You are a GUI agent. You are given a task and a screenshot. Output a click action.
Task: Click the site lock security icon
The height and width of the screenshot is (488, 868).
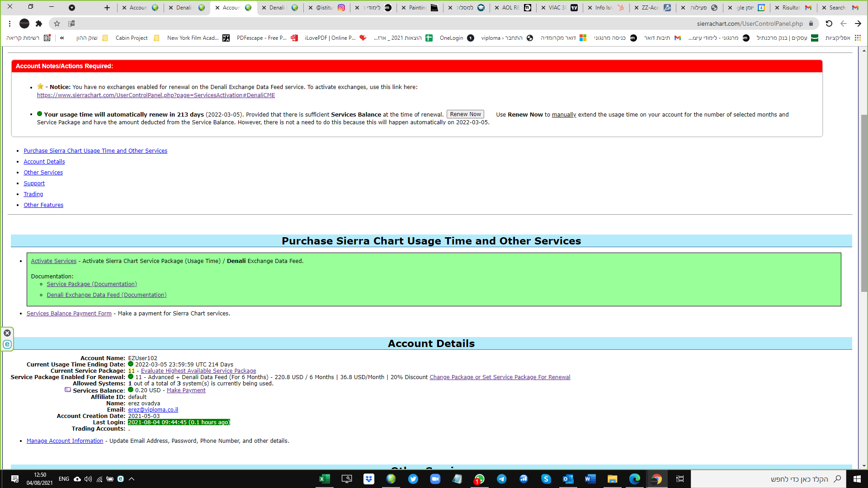(x=811, y=23)
